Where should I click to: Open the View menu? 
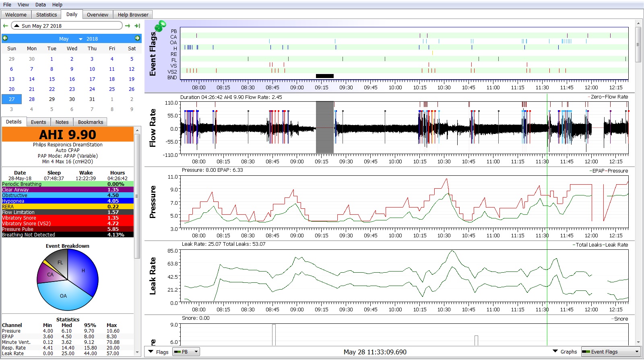click(23, 4)
